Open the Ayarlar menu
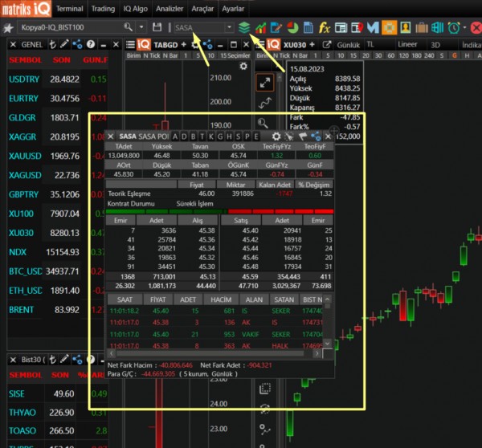The width and height of the screenshot is (482, 448). (233, 9)
